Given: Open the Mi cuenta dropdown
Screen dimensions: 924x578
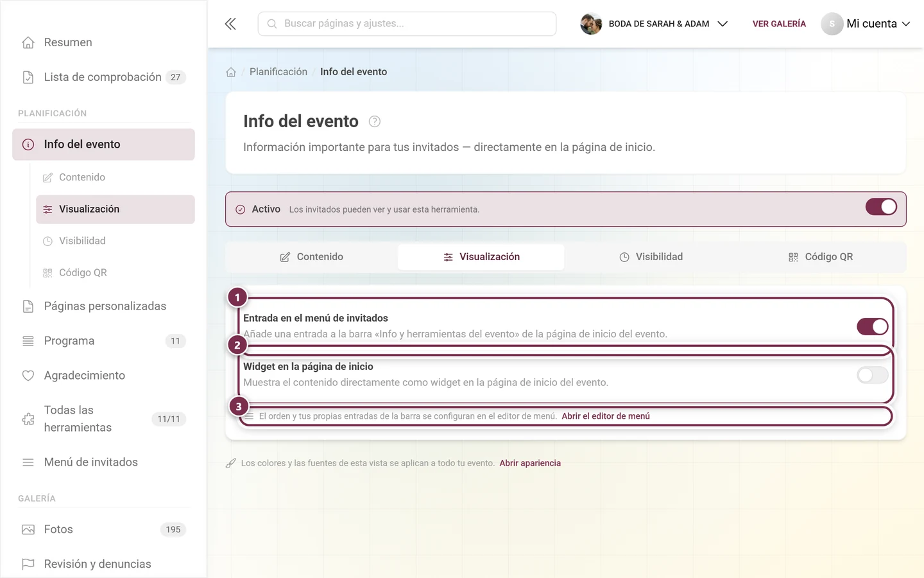Looking at the screenshot, I should click(x=866, y=24).
